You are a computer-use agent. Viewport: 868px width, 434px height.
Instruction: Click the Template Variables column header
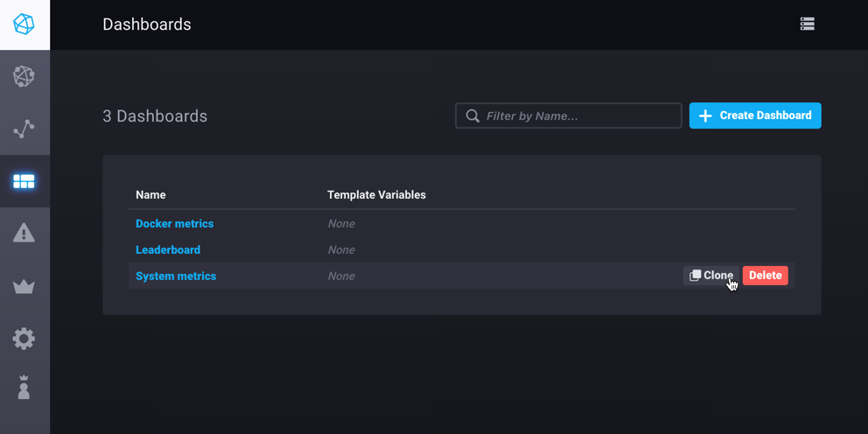(x=376, y=195)
